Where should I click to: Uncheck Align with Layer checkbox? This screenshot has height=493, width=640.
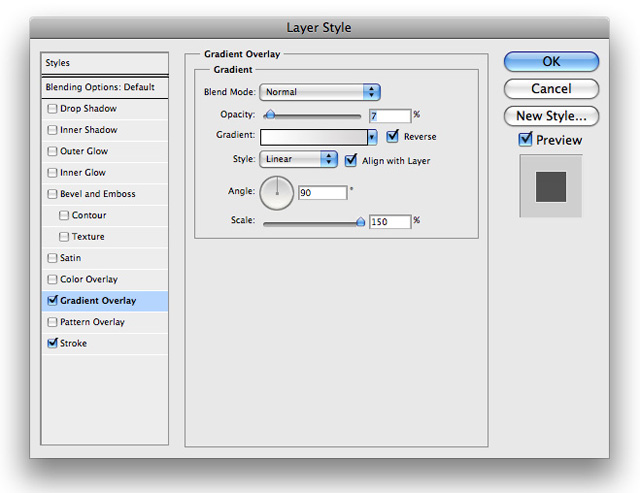(x=351, y=160)
